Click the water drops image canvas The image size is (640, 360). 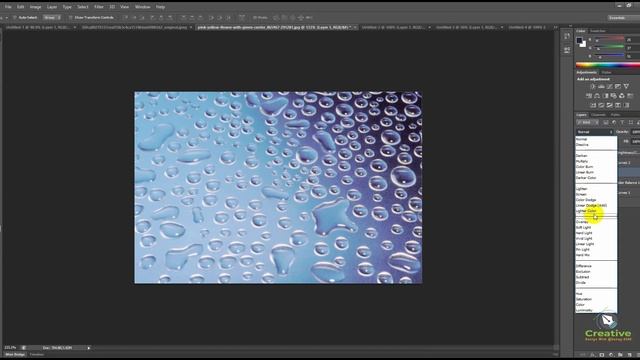tap(278, 187)
